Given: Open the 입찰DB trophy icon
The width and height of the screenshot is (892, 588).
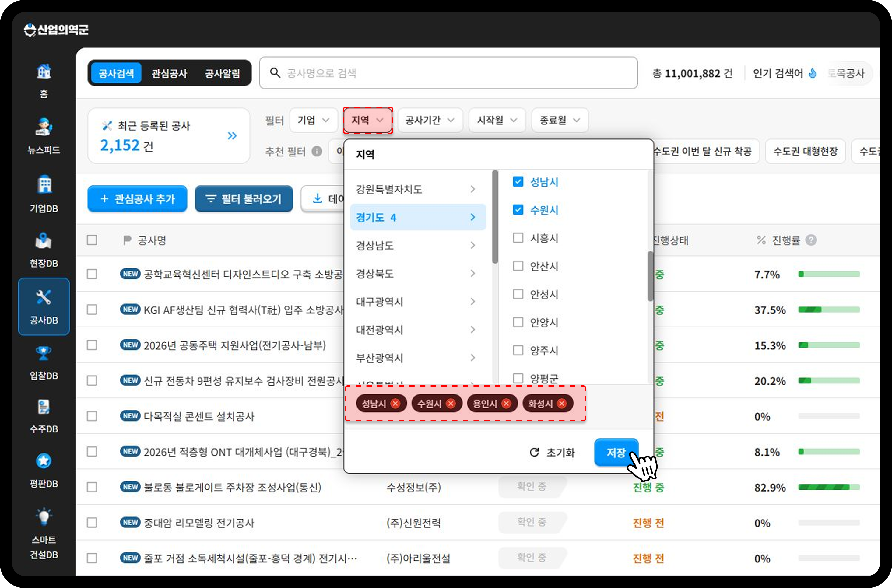Looking at the screenshot, I should tap(44, 353).
